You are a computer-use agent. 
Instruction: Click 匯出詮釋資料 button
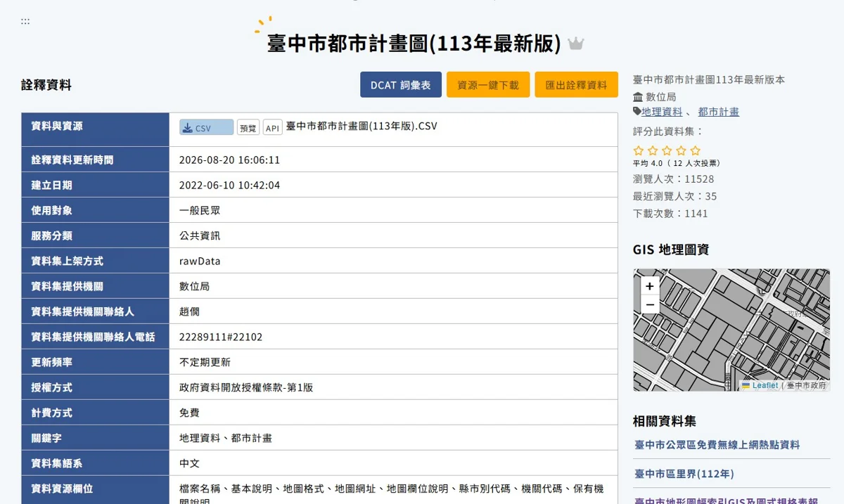pos(576,84)
